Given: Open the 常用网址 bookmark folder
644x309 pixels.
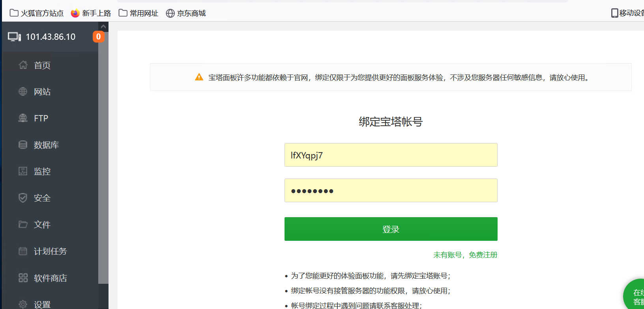Looking at the screenshot, I should (139, 13).
